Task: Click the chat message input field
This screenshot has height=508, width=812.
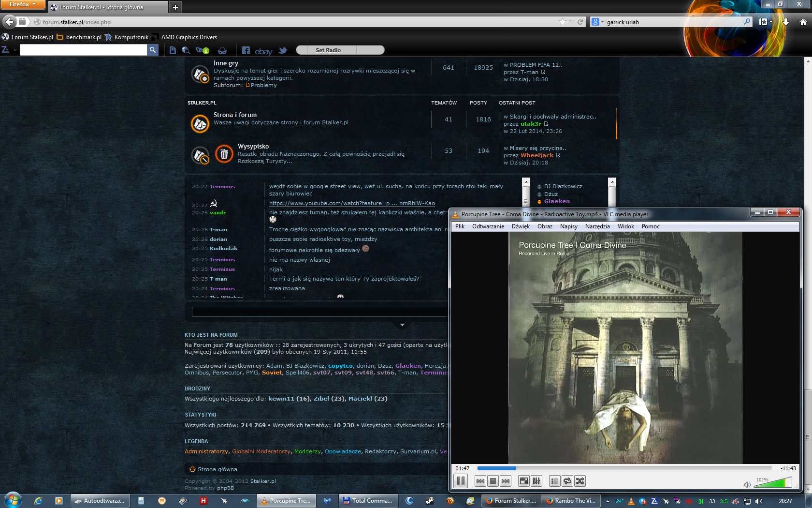Action: (319, 312)
